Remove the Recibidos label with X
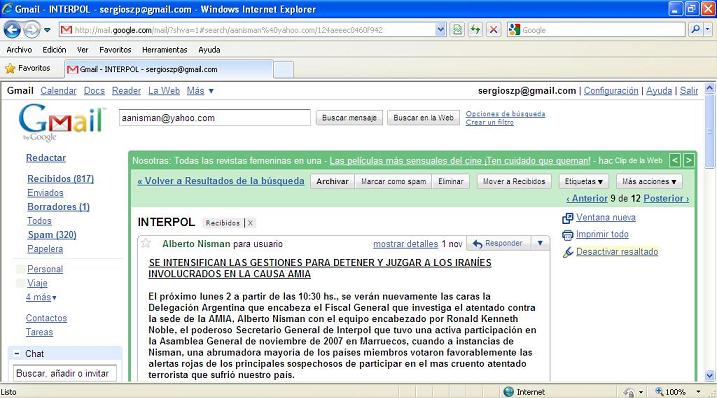This screenshot has height=398, width=717. pos(250,223)
